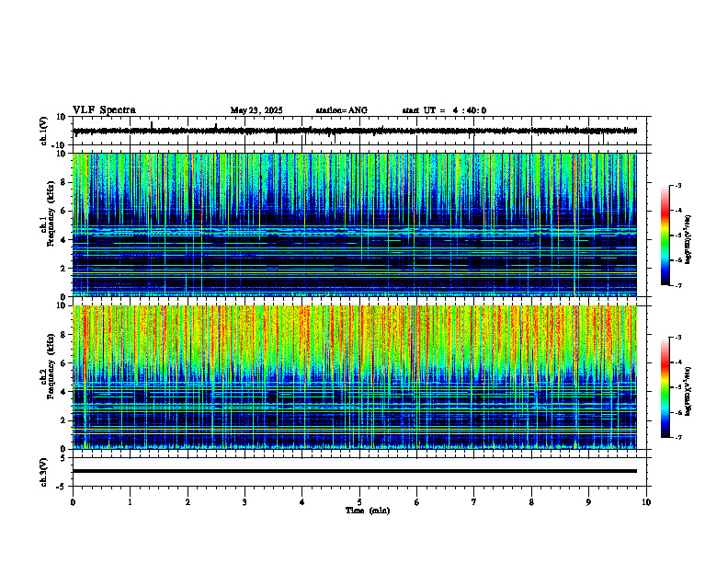Click time axis tick label '0'
Viewport: 728px width, 563px height.
[73, 502]
